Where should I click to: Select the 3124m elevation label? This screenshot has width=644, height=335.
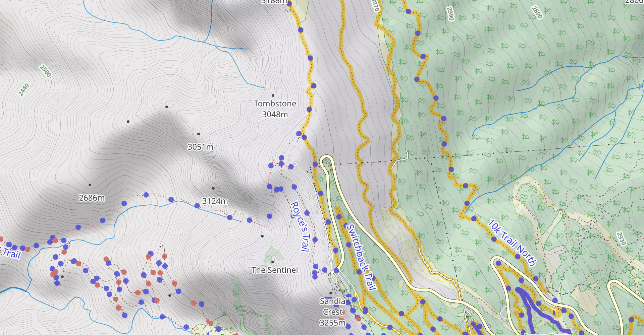pyautogui.click(x=215, y=201)
